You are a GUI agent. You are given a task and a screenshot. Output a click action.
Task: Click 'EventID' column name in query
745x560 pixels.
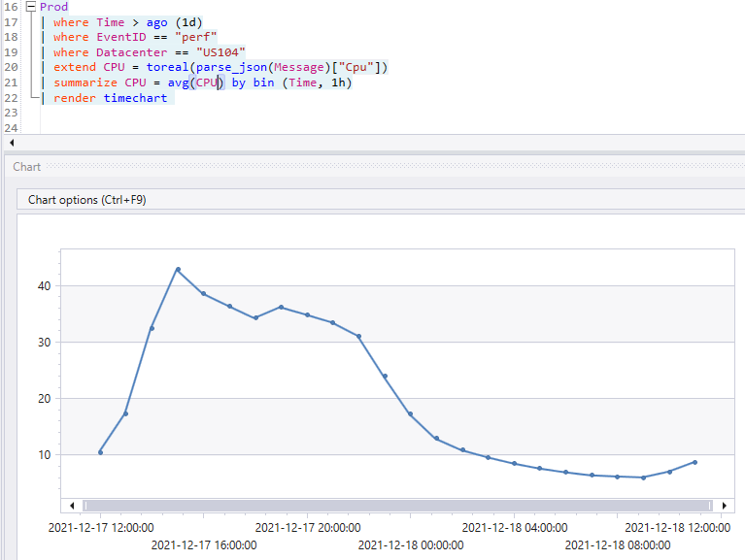(121, 37)
